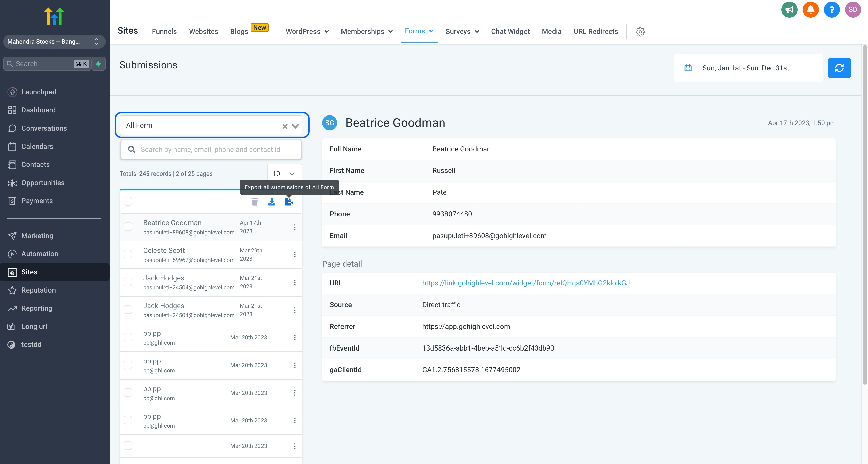Open the gohighlevel widget form URL link

tap(526, 283)
